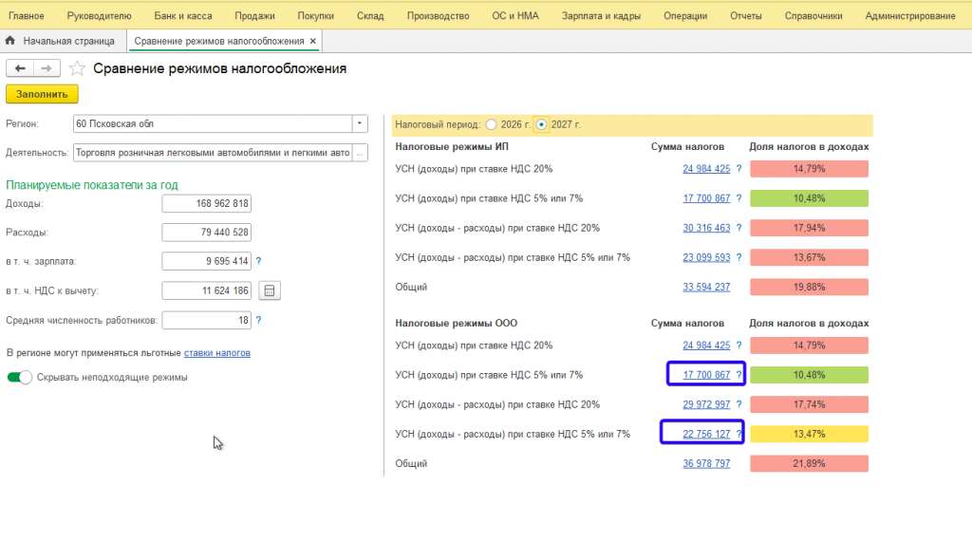Click the в т. ч. зарплата input field
972x560 pixels.
pos(206,261)
